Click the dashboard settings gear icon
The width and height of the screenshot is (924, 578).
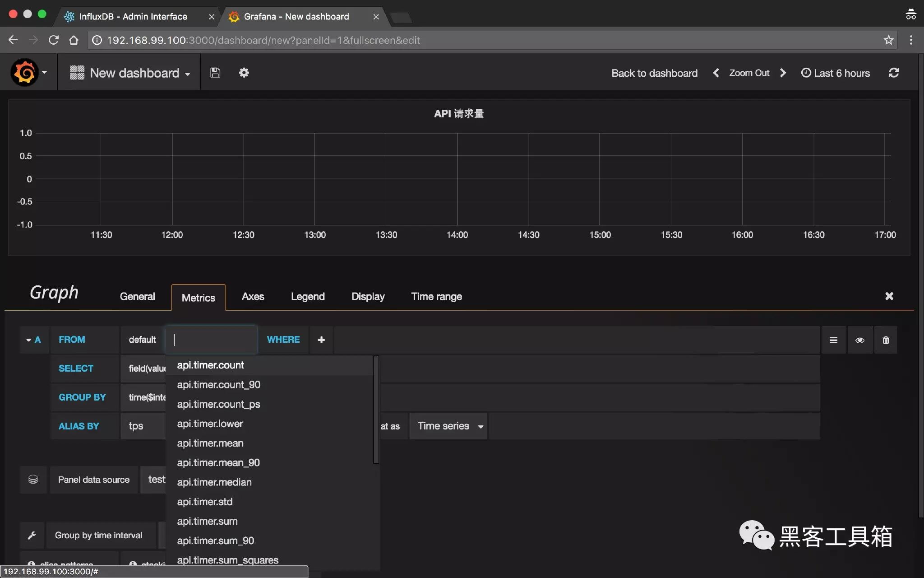[x=244, y=73]
